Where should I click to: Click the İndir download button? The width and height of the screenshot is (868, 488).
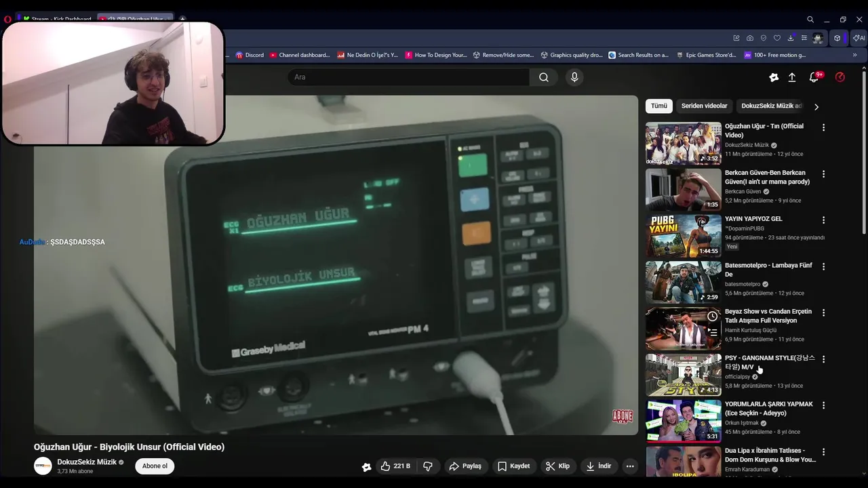tap(599, 466)
